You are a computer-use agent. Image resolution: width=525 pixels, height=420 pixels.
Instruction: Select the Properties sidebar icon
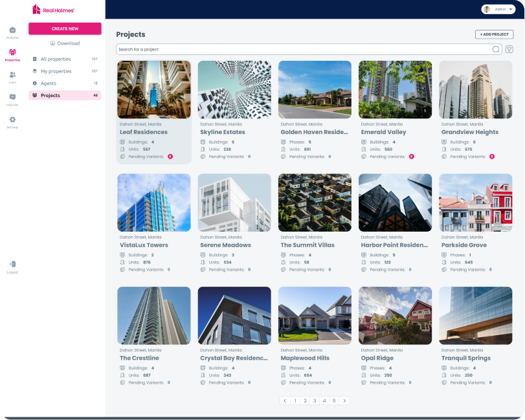(x=12, y=54)
